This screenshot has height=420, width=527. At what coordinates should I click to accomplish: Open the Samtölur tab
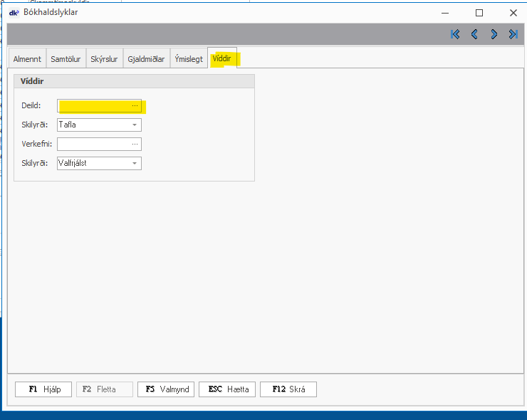66,59
